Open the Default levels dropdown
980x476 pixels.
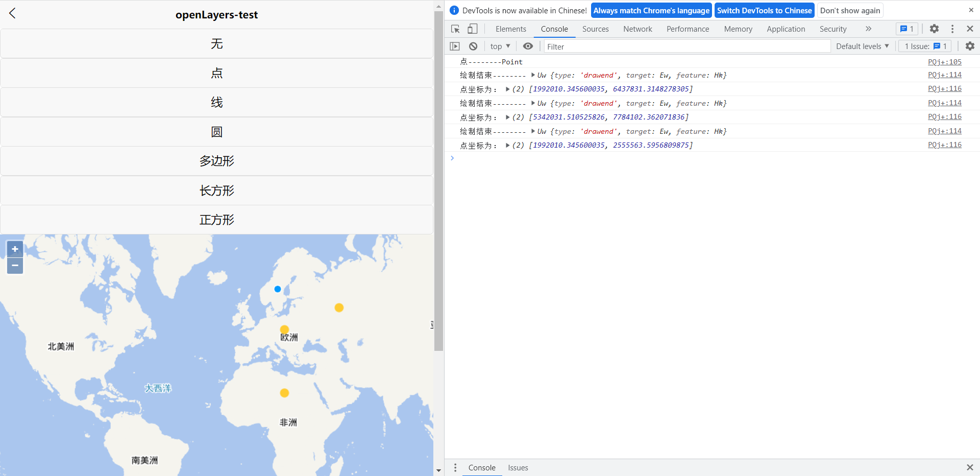[x=863, y=46]
